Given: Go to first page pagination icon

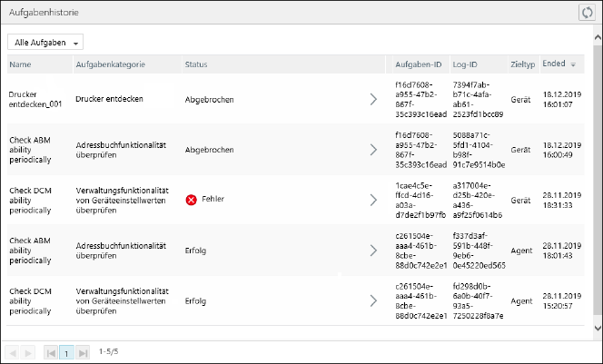Looking at the screenshot, I should pyautogui.click(x=51, y=351).
